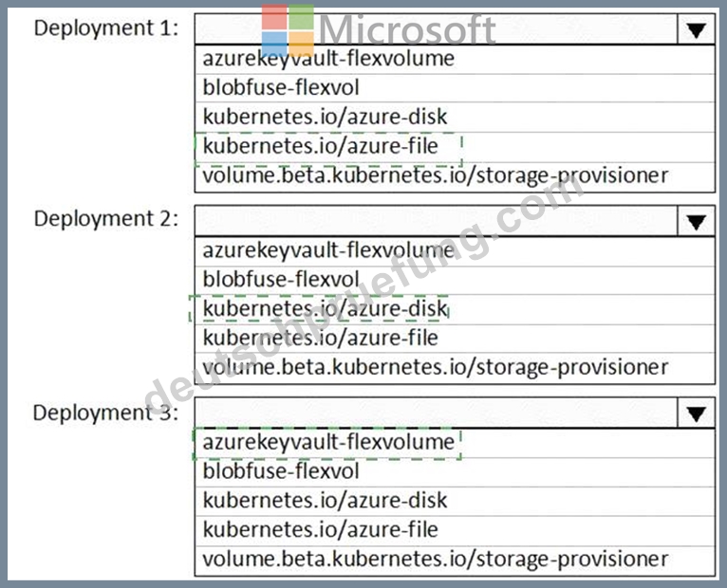Select kubernetes.io/azure-file under Deployment 3
The height and width of the screenshot is (588, 727).
pos(455,530)
